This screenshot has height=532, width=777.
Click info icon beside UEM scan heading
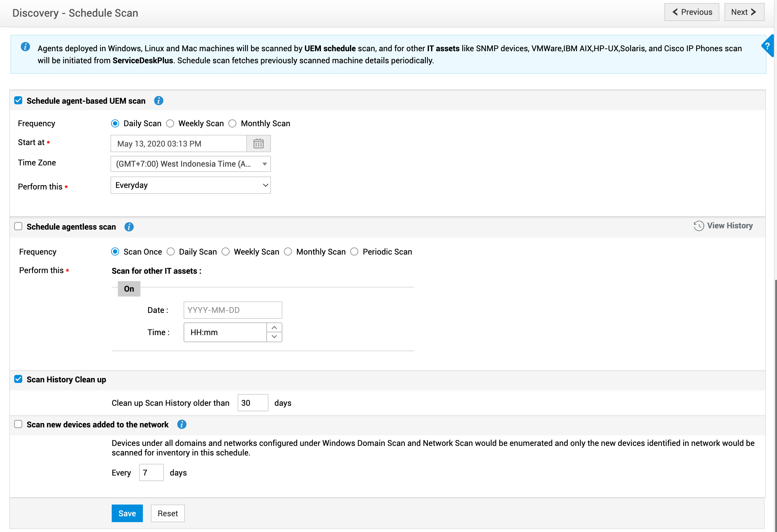click(159, 101)
